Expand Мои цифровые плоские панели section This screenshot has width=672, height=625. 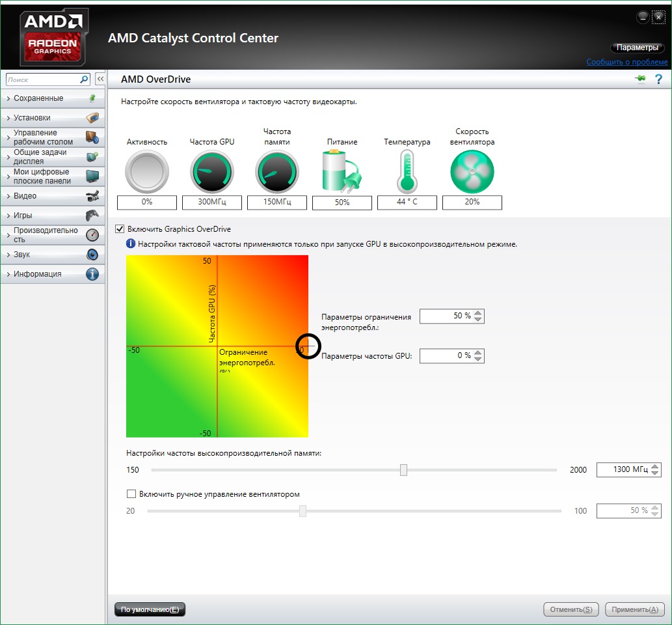pyautogui.click(x=8, y=176)
